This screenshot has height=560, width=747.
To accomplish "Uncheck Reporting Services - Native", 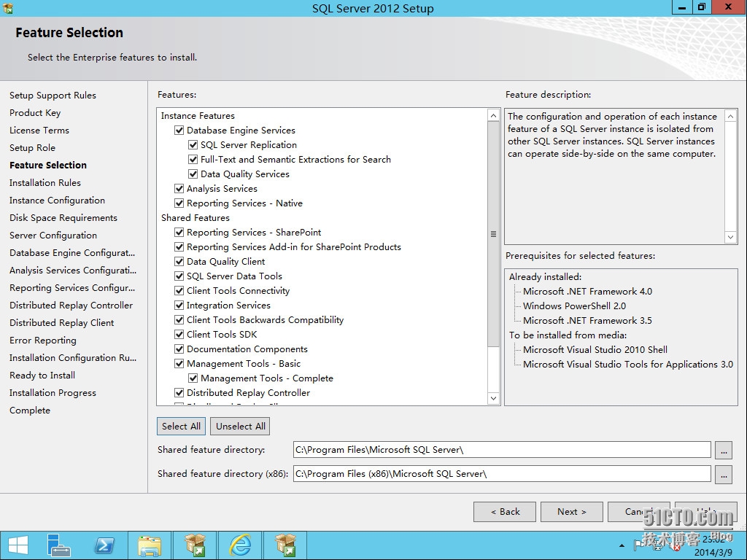I will (179, 203).
